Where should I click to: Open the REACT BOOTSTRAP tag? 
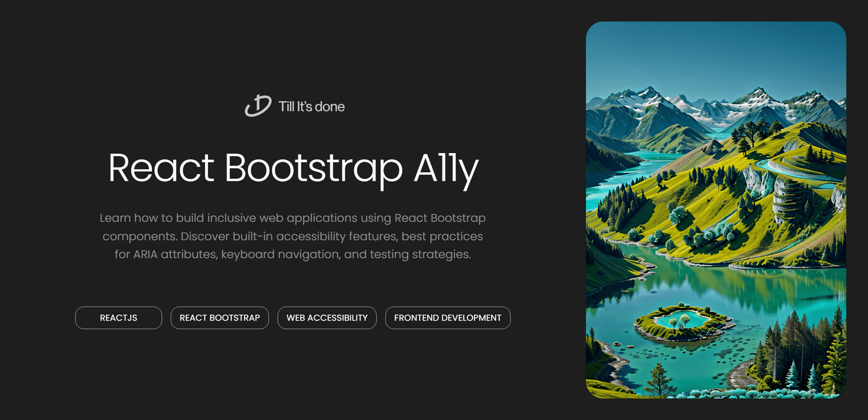pyautogui.click(x=219, y=318)
